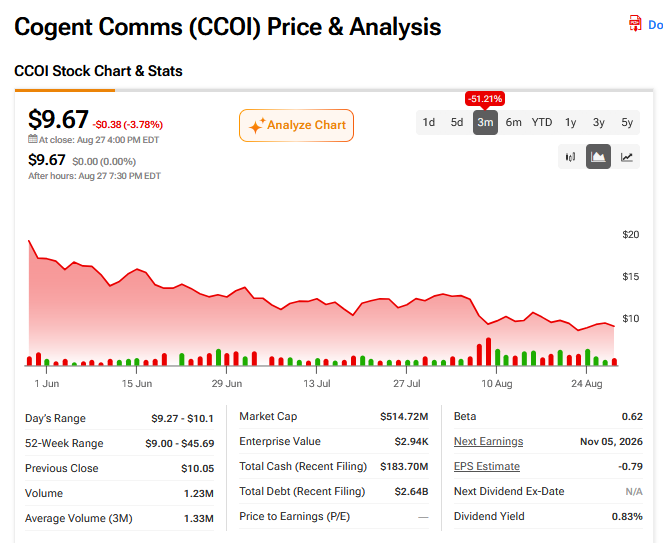The width and height of the screenshot is (663, 543).
Task: Open the Analyze Chart button
Action: [x=296, y=126]
